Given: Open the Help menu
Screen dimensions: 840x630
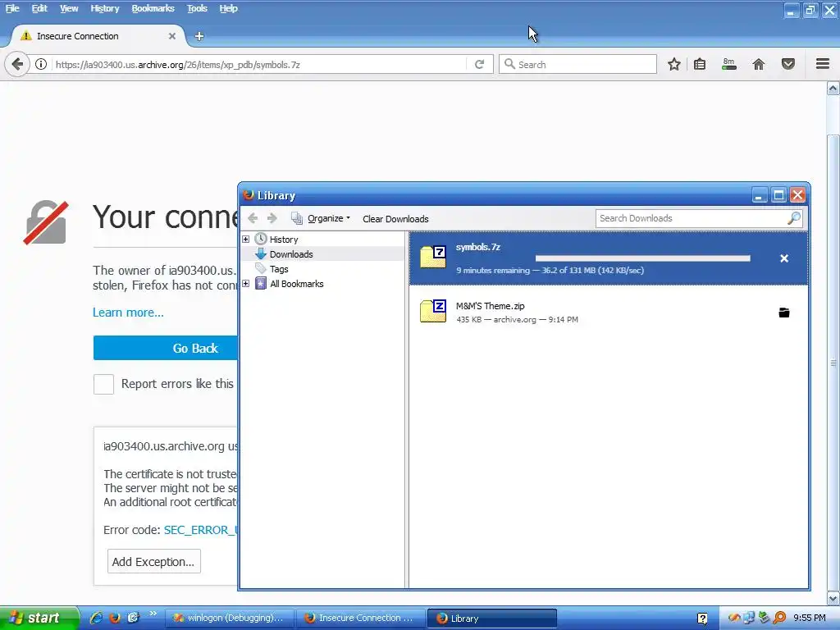Looking at the screenshot, I should [x=228, y=8].
